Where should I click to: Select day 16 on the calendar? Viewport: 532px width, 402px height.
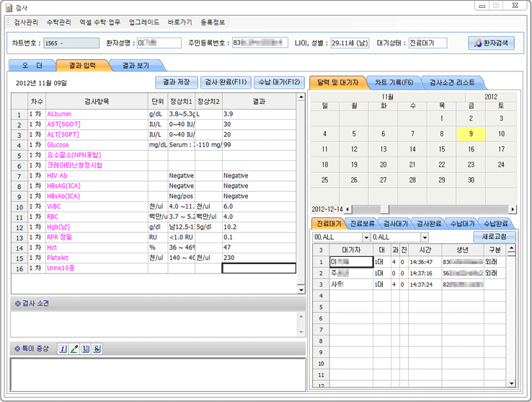[x=471, y=149]
